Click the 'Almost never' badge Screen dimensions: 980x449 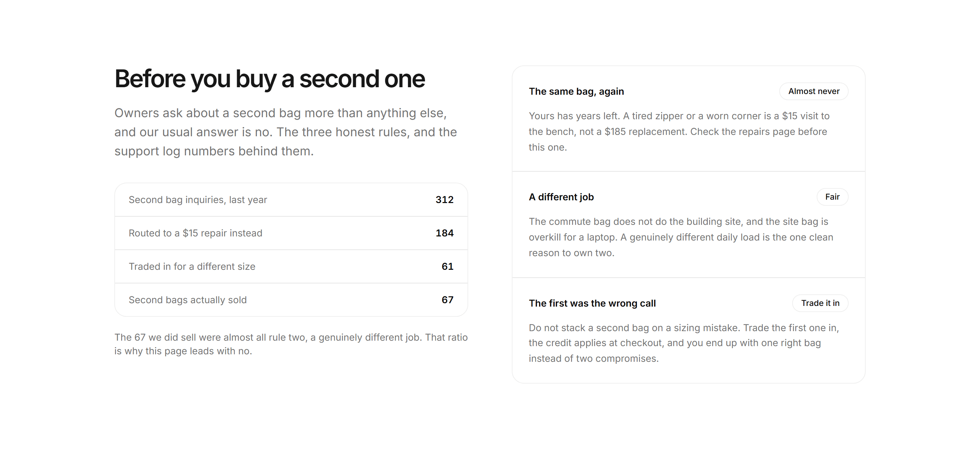[813, 91]
